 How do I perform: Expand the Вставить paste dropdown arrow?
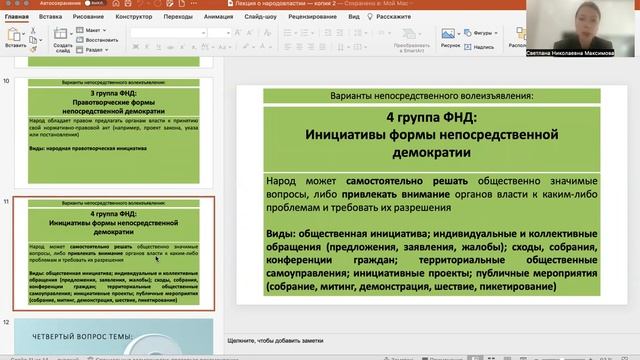pyautogui.click(x=23, y=34)
